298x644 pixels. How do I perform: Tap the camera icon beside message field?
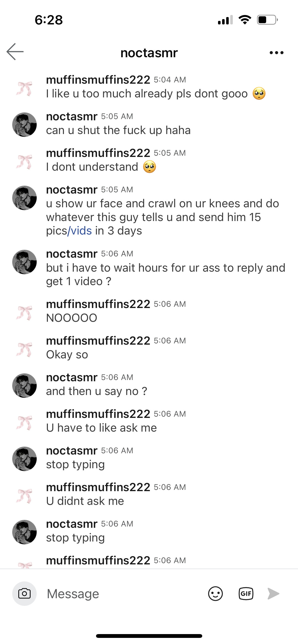(x=24, y=594)
